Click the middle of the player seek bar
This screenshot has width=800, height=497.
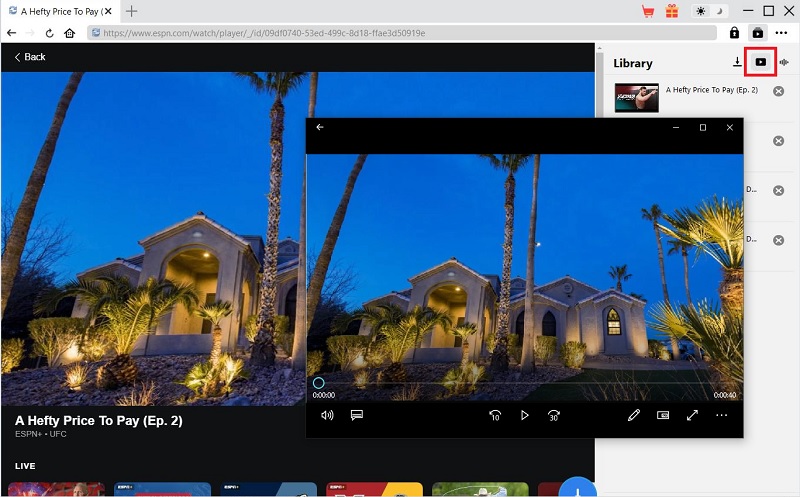[524, 383]
